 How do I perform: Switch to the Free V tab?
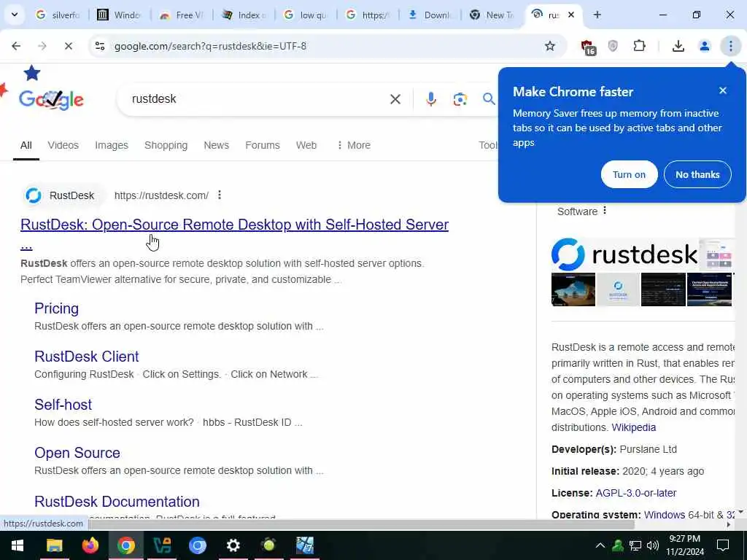pos(182,15)
